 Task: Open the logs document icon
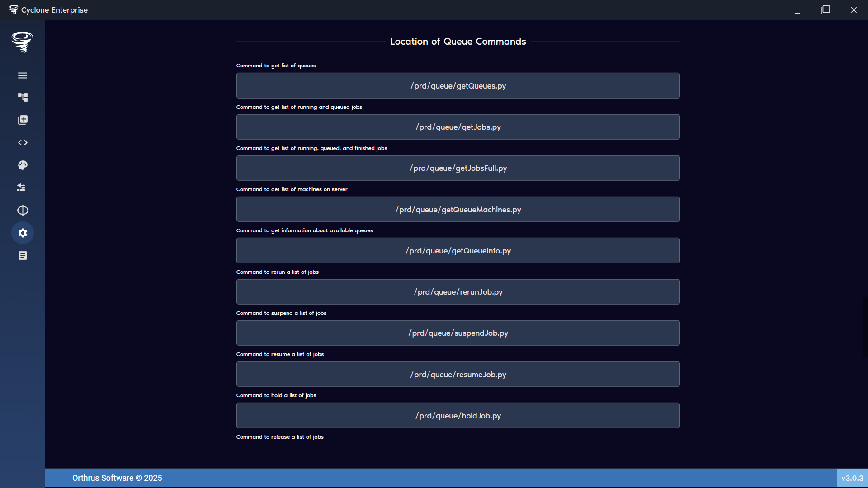[23, 255]
